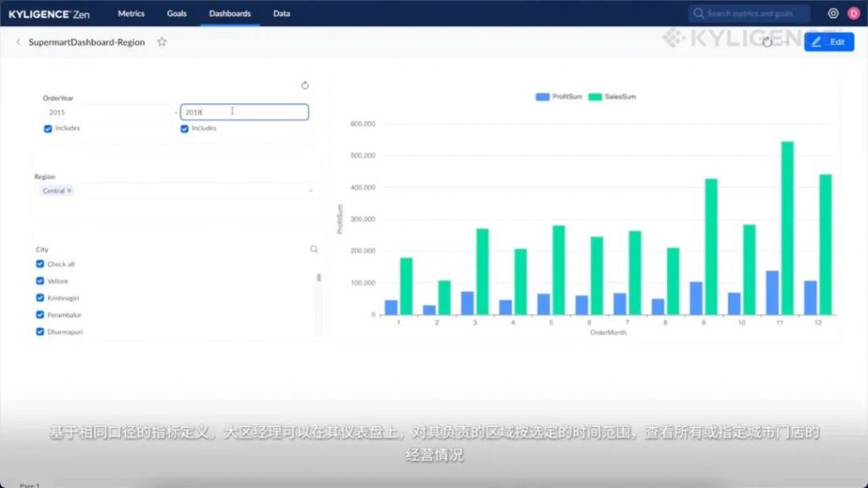
Task: Click the SupermartDashboard-Region title text
Action: [x=87, y=42]
